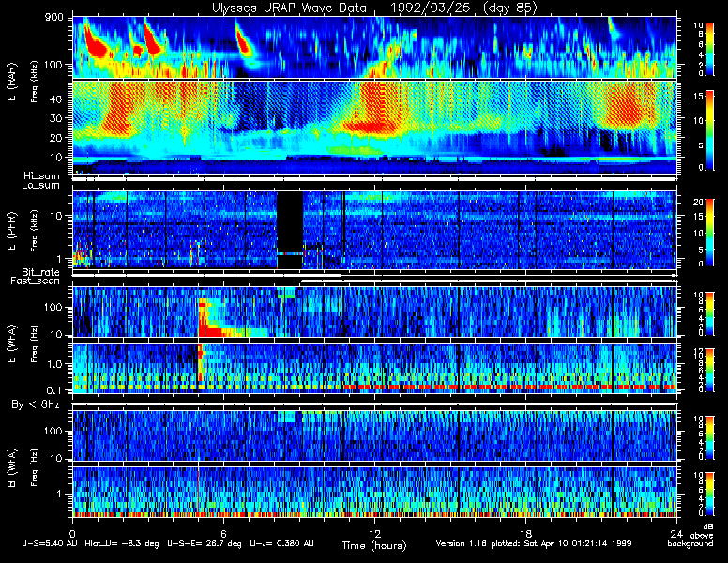This screenshot has height=563, width=728.
Task: Click the 'U-S=5.40 AU' footer value
Action: click(49, 543)
